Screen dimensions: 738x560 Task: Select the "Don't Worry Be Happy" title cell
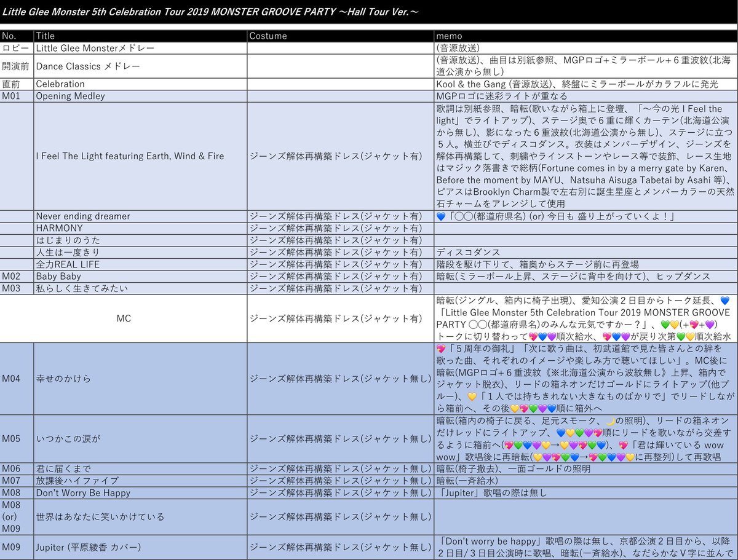[x=141, y=493]
